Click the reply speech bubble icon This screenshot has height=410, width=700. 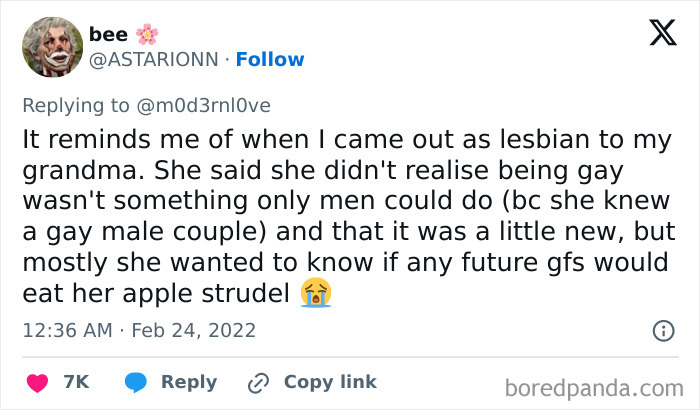(x=137, y=382)
